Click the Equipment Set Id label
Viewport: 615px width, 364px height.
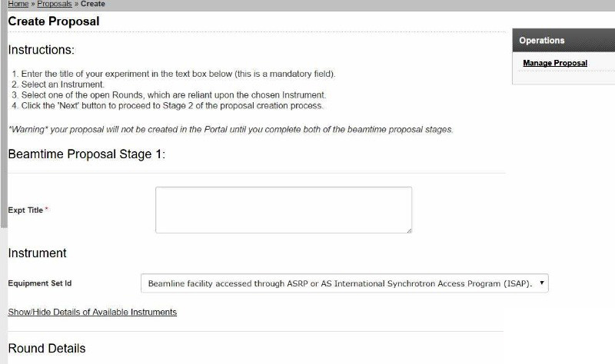click(40, 283)
